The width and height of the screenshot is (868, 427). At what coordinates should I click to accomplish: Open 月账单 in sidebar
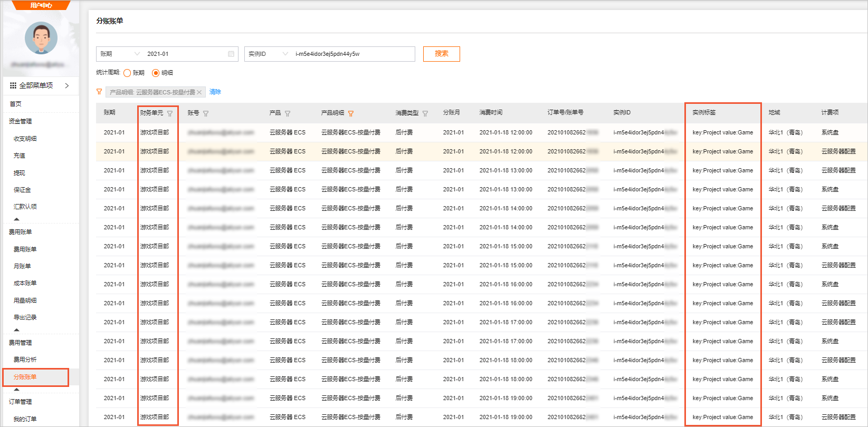[22, 266]
